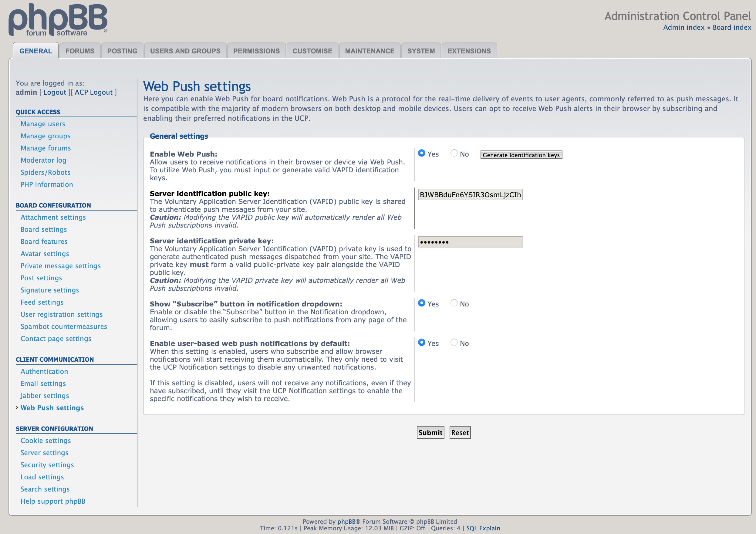
Task: Open the SQL Explain footer link
Action: click(483, 529)
